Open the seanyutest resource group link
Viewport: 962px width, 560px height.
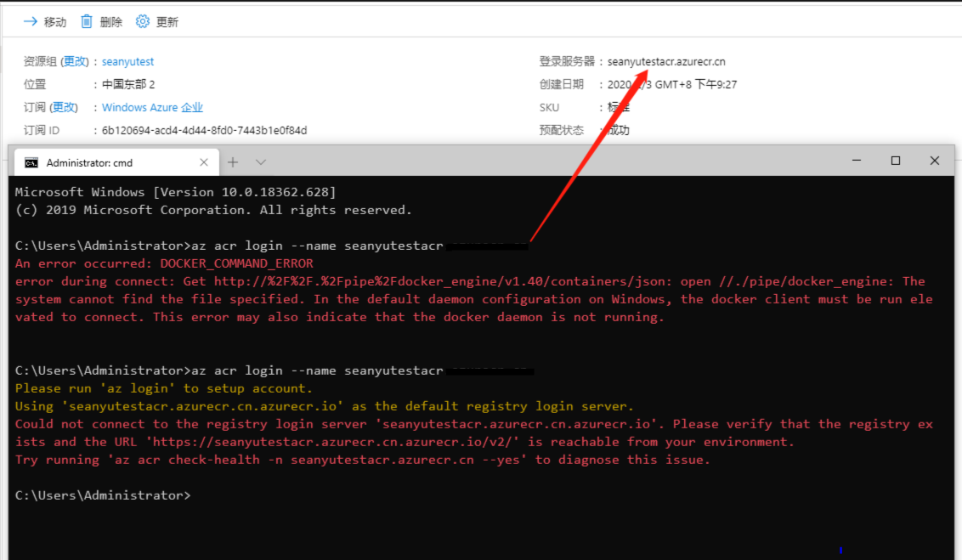click(x=127, y=61)
